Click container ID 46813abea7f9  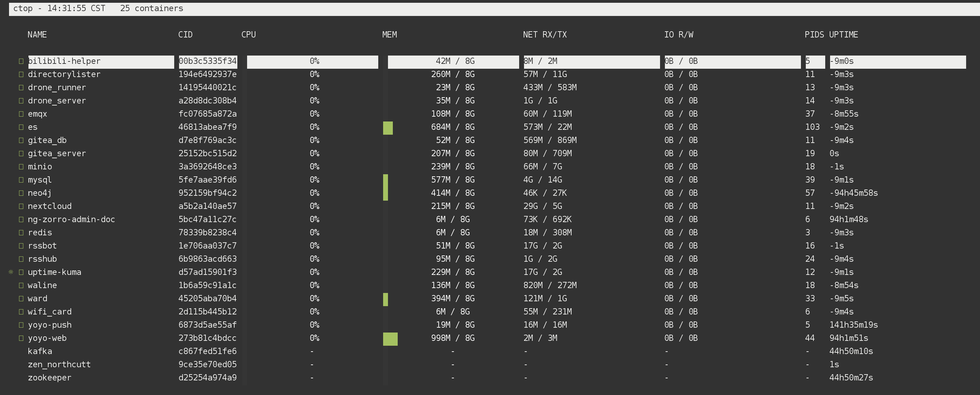click(x=208, y=127)
